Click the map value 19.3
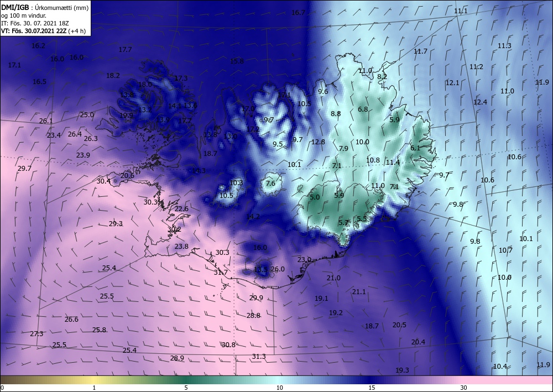The width and height of the screenshot is (553, 392). pos(402,370)
